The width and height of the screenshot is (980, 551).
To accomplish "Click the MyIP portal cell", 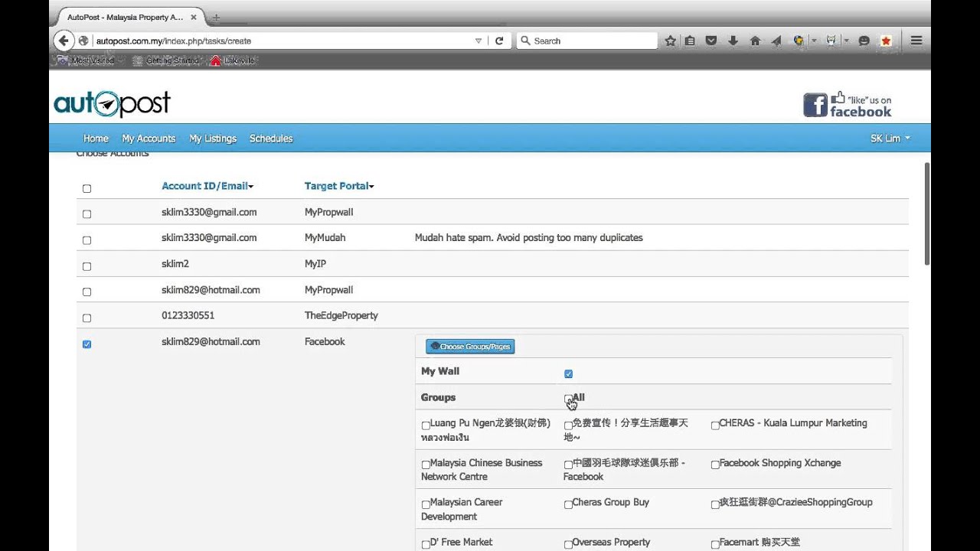I will 315,264.
